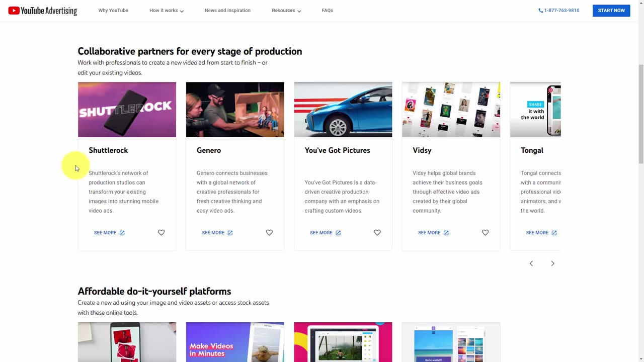Viewport: 644px width, 362px height.
Task: Click SEE MORE for Genero
Action: pyautogui.click(x=217, y=233)
